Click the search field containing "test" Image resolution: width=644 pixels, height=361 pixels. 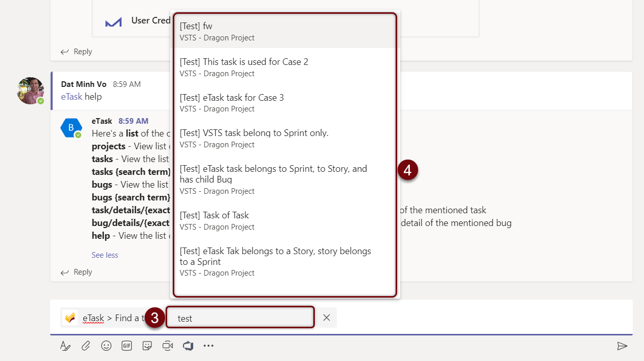tap(240, 318)
